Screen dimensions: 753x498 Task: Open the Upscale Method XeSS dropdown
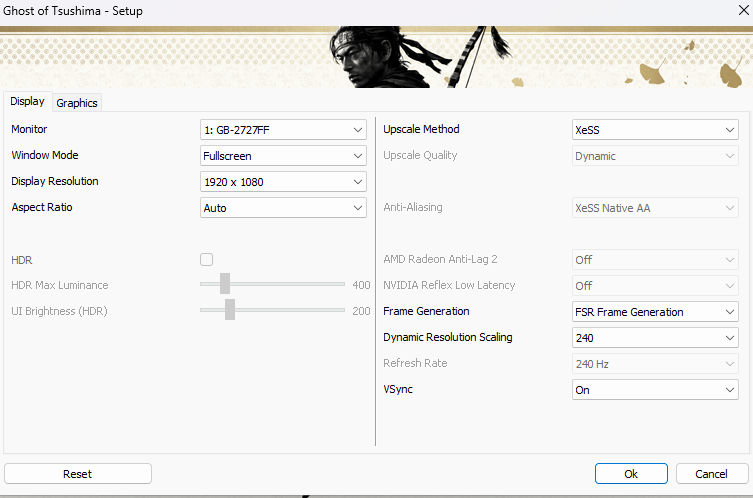coord(655,130)
